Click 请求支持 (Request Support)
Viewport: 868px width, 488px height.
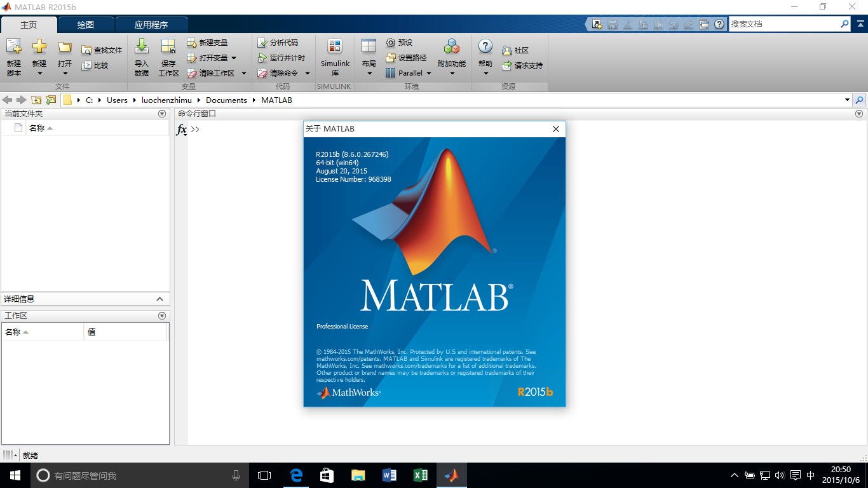(522, 65)
